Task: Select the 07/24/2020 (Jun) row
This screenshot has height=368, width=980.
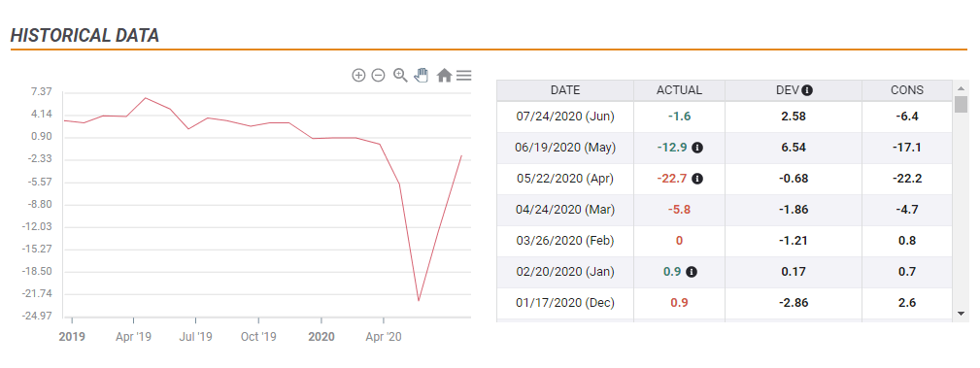Action: tap(725, 117)
